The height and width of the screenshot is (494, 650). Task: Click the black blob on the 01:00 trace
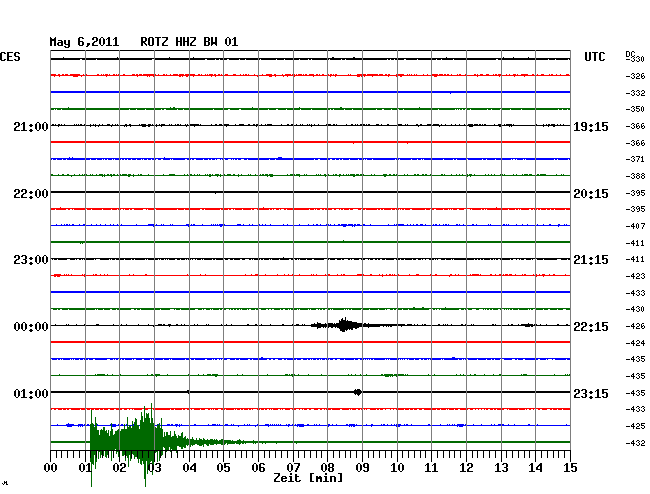(x=358, y=392)
